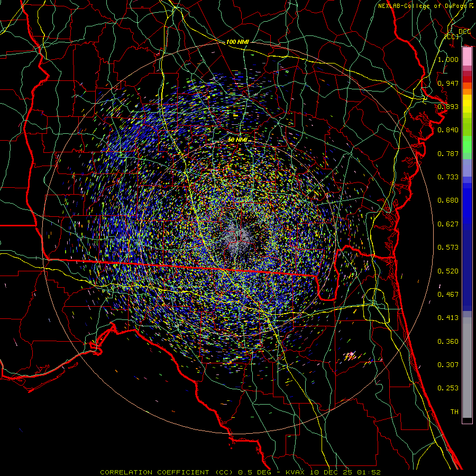Click the 50 NMI range ring label

tap(237, 140)
